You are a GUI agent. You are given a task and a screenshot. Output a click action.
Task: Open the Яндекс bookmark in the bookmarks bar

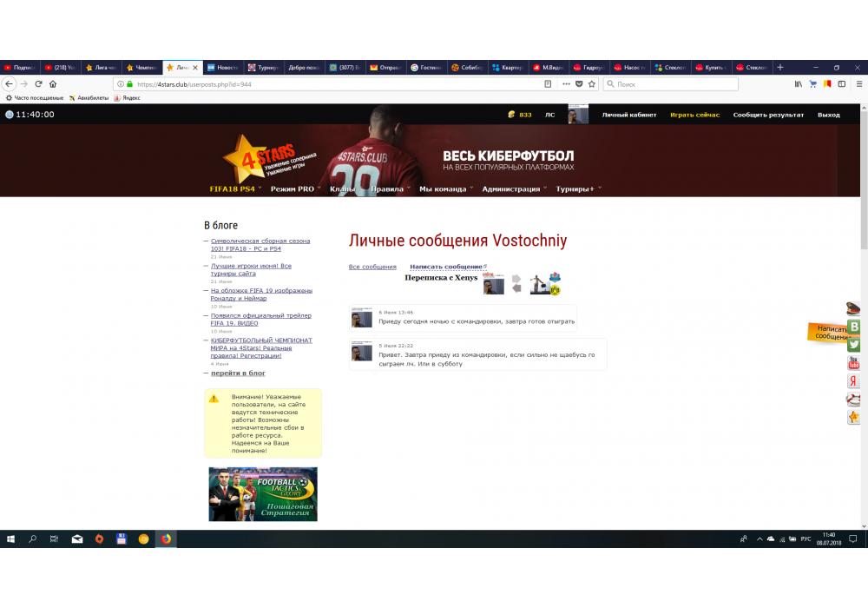click(127, 98)
